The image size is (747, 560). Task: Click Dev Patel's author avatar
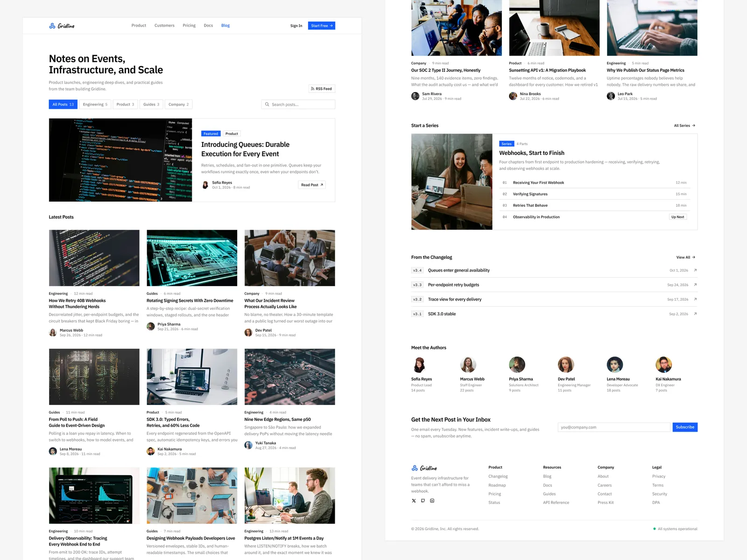tap(566, 364)
